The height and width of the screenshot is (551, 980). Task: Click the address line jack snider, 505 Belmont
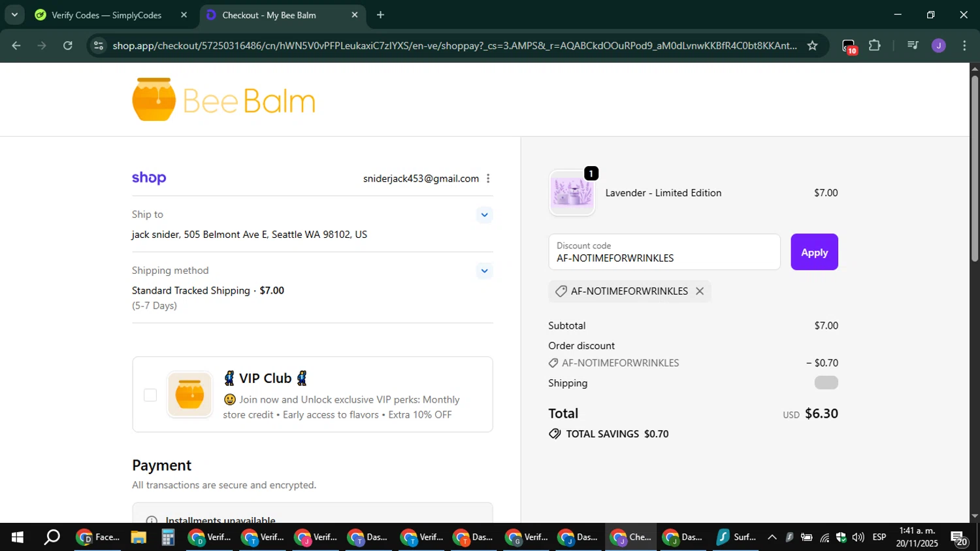[x=250, y=235]
